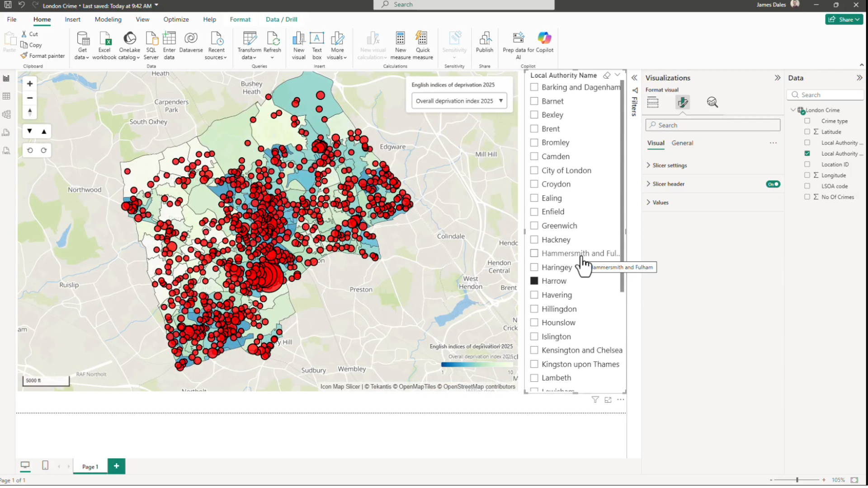Insert a Text box from the ribbon
Screen dimensions: 868x488
[x=317, y=44]
